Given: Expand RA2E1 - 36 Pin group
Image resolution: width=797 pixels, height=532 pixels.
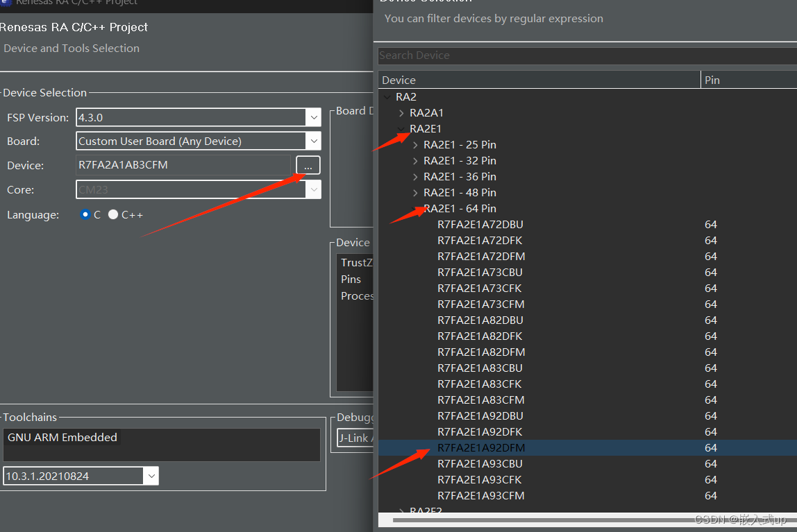Looking at the screenshot, I should [x=415, y=177].
